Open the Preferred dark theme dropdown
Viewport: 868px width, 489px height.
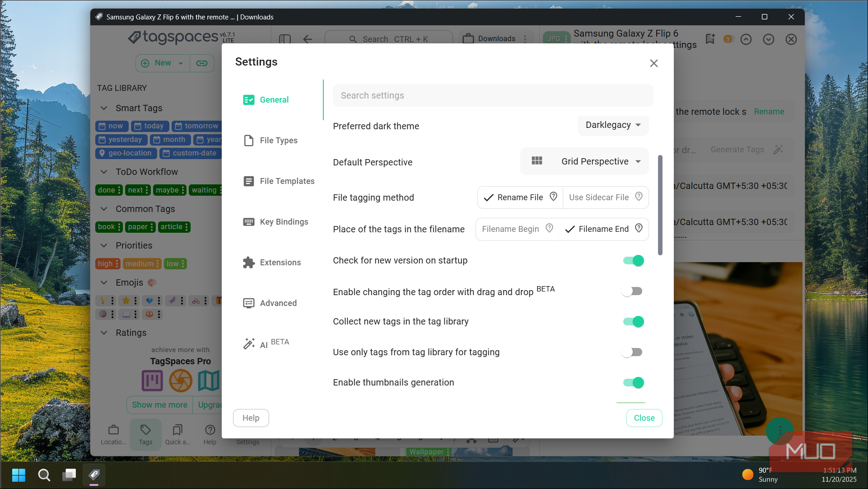coord(613,125)
